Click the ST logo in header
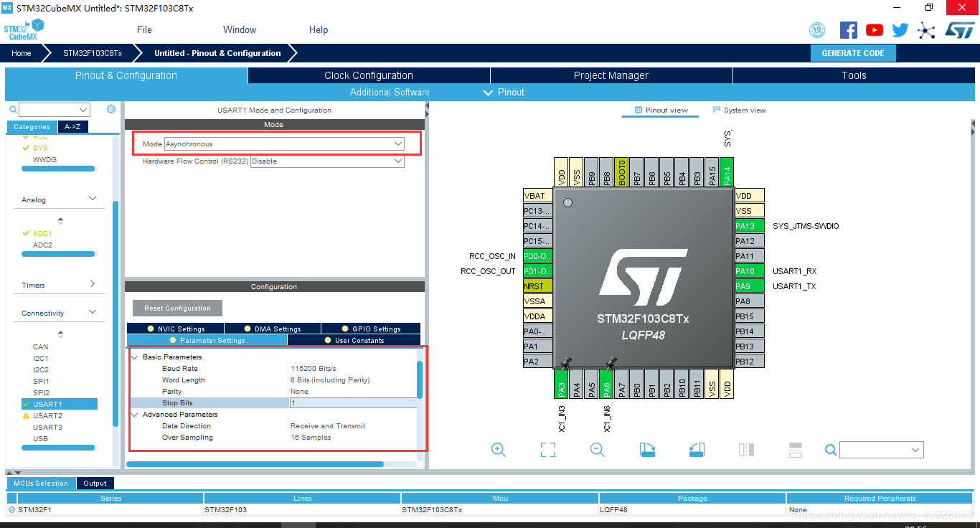Screen dimensions: 980x528 [960, 29]
